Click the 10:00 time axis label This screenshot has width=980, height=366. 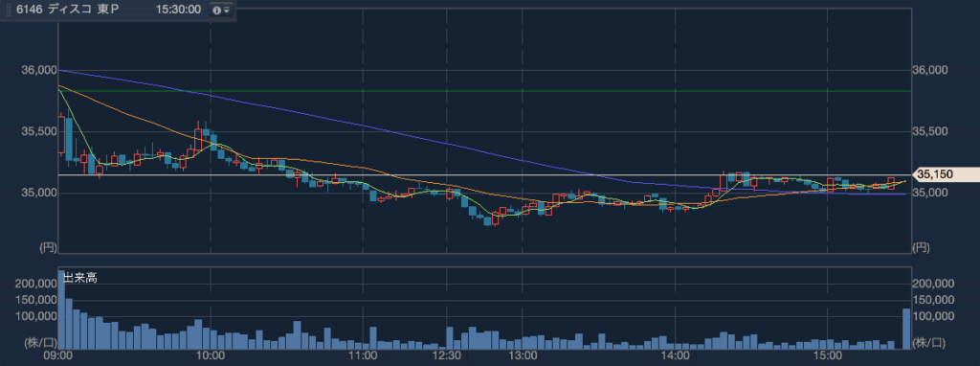coord(211,356)
